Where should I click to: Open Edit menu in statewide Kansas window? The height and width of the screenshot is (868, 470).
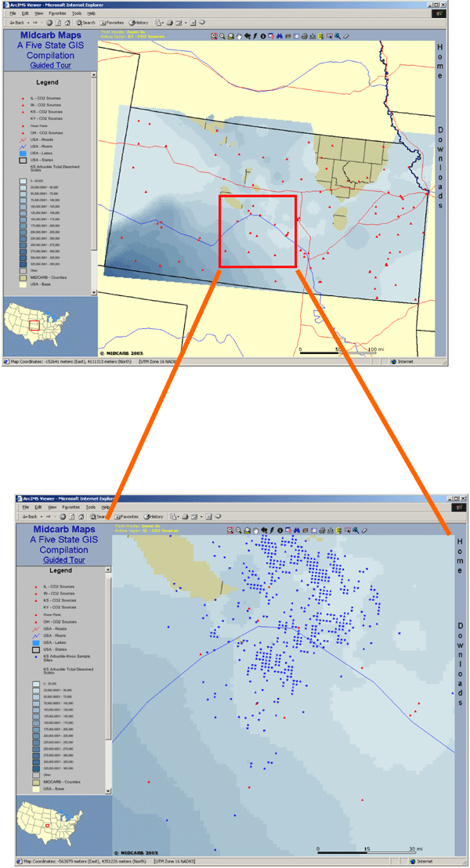[26, 13]
